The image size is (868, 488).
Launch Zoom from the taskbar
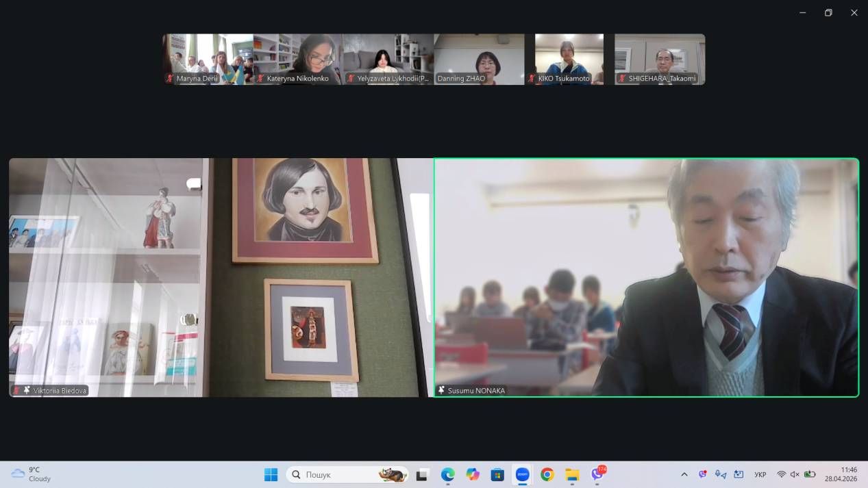click(522, 474)
